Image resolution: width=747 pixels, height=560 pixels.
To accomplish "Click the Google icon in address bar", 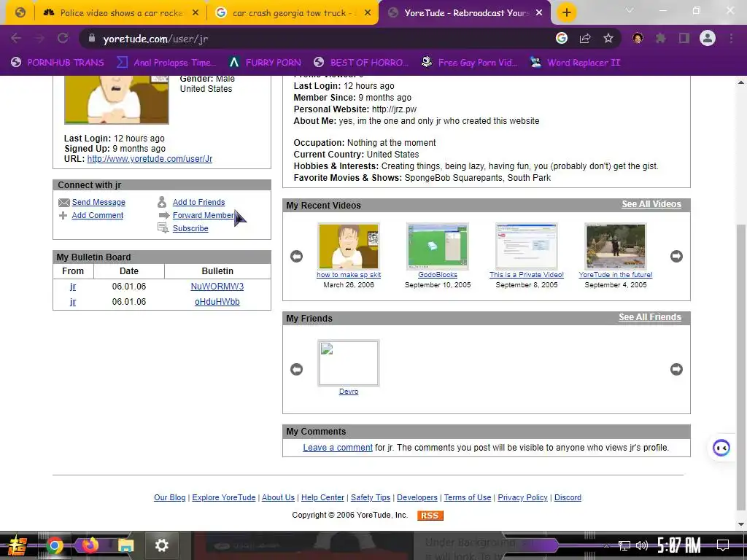I will coord(562,38).
